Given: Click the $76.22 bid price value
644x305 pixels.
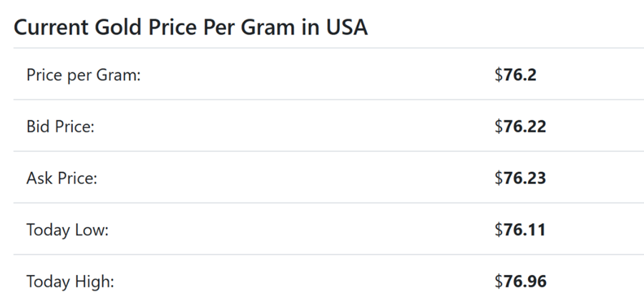Looking at the screenshot, I should pyautogui.click(x=520, y=127).
